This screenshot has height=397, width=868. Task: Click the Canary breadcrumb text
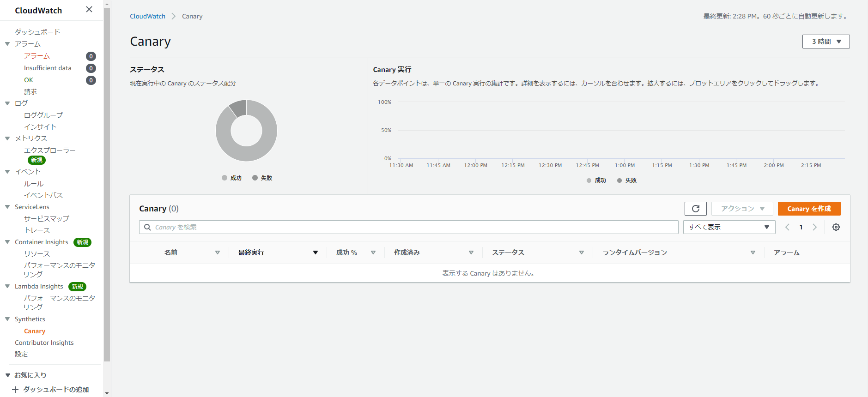coord(192,16)
